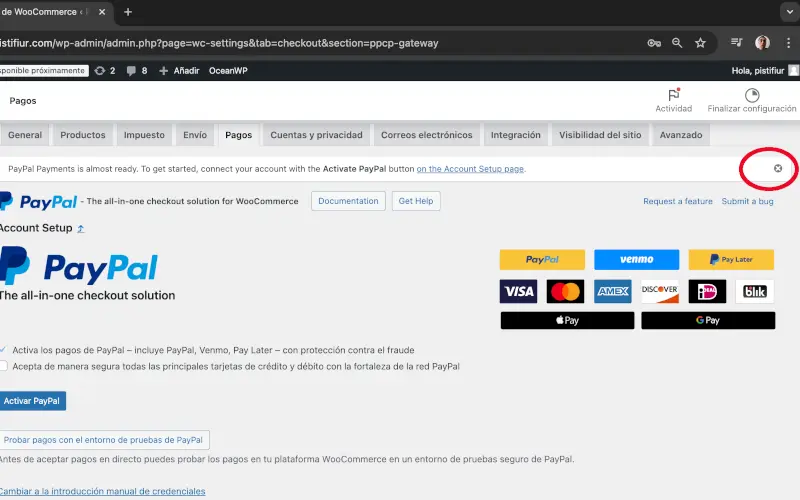Open the media control playlist icon
The width and height of the screenshot is (800, 500).
[736, 42]
